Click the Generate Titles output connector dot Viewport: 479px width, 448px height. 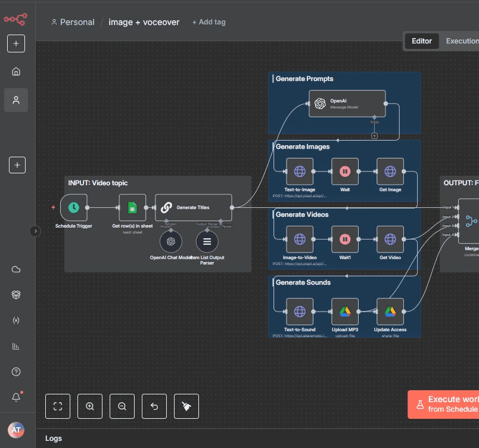232,208
